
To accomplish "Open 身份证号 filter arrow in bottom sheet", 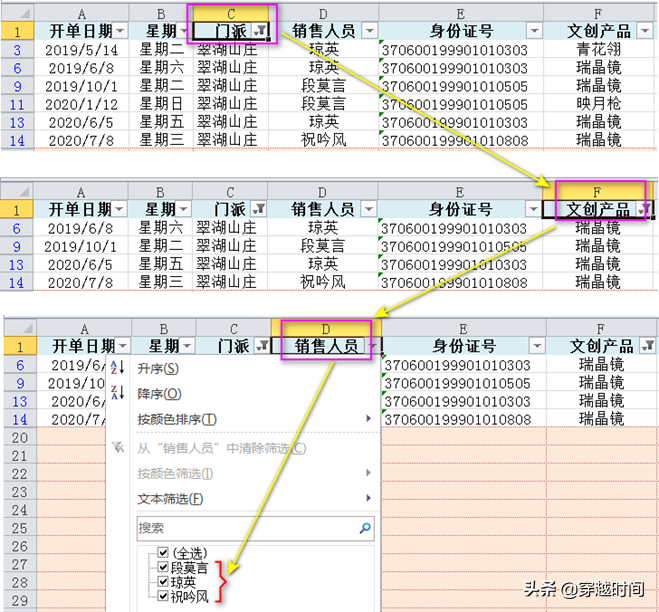I will point(537,346).
